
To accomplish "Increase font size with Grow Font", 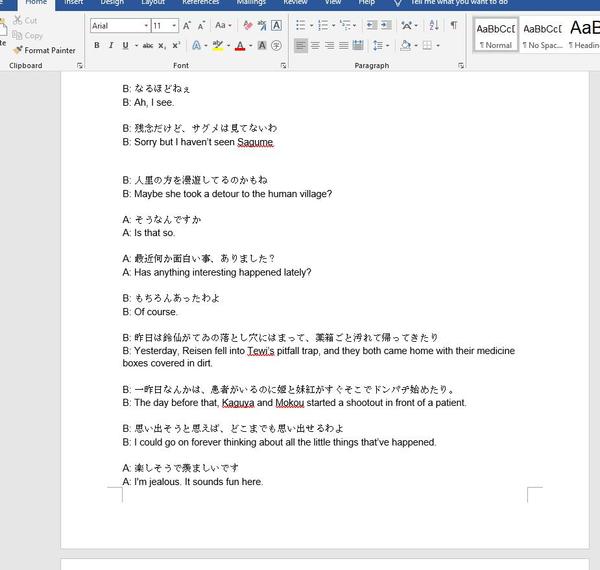I will pyautogui.click(x=186, y=26).
